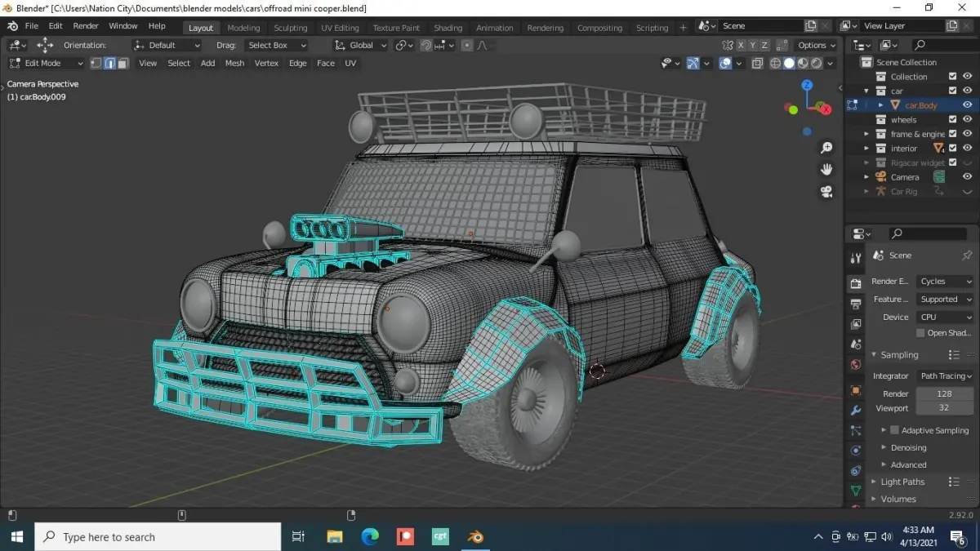
Task: Exclude Collection via its checkbox
Action: [x=952, y=77]
